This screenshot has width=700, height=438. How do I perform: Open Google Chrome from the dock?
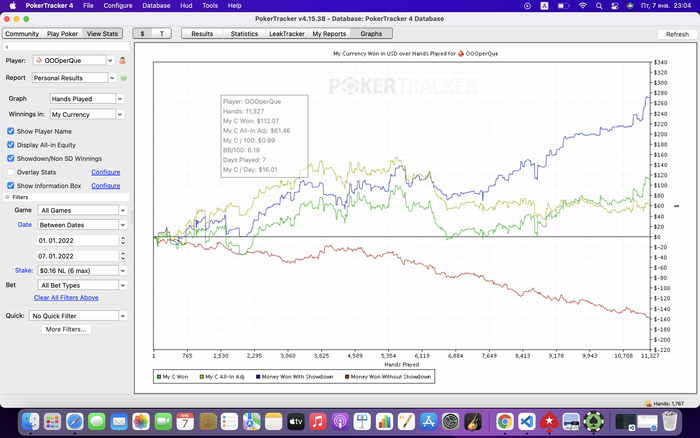(x=505, y=421)
